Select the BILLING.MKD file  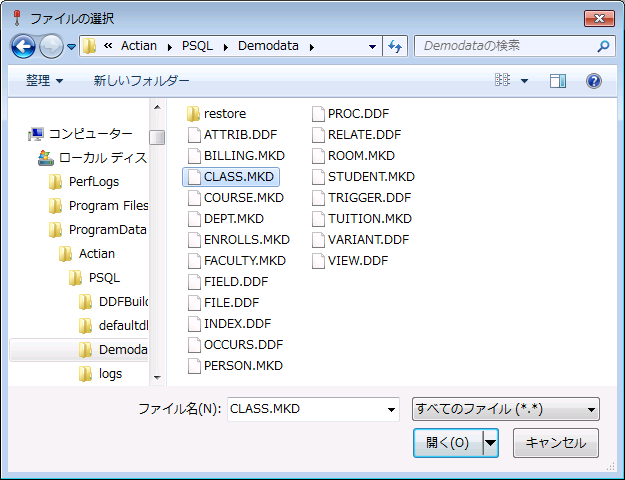(x=244, y=156)
